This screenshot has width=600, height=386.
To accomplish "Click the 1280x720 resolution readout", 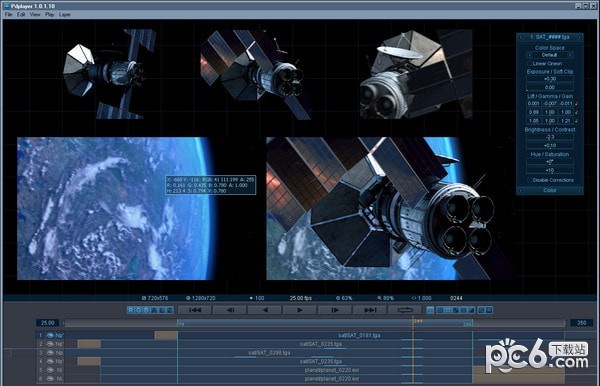I will coord(201,298).
